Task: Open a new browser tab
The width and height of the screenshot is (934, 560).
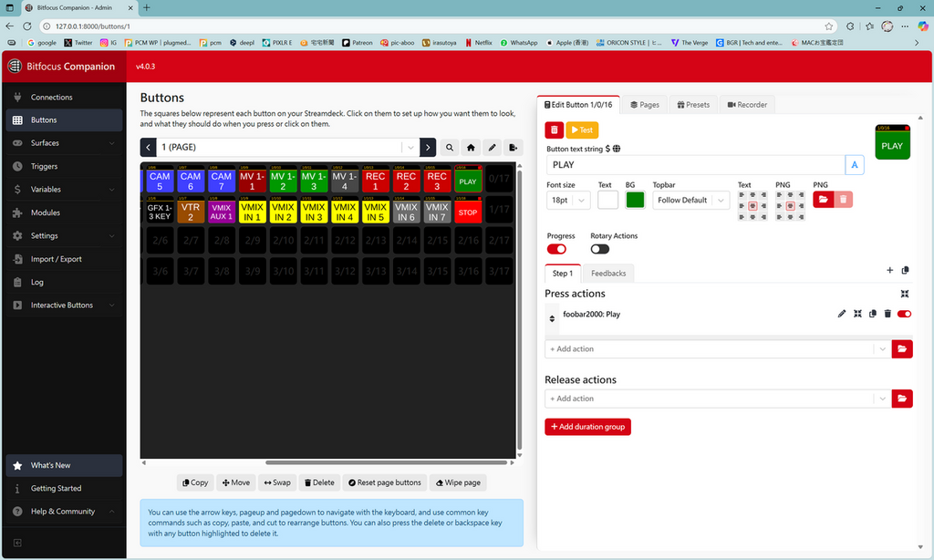Action: tap(147, 7)
